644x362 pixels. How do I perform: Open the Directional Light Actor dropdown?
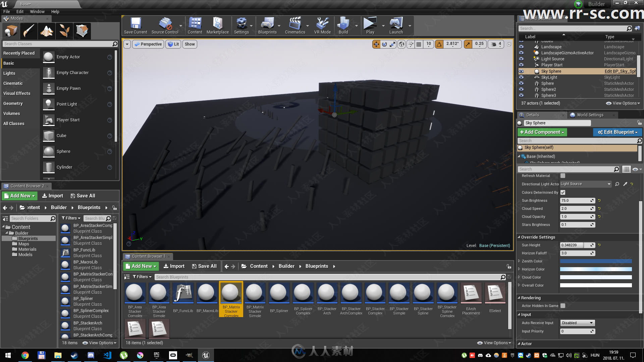pyautogui.click(x=586, y=184)
